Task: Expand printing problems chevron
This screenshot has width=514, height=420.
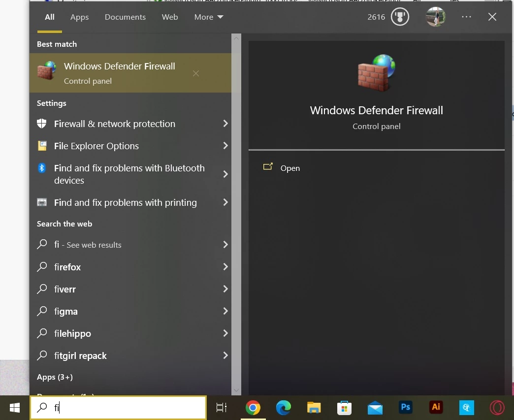Action: coord(225,202)
